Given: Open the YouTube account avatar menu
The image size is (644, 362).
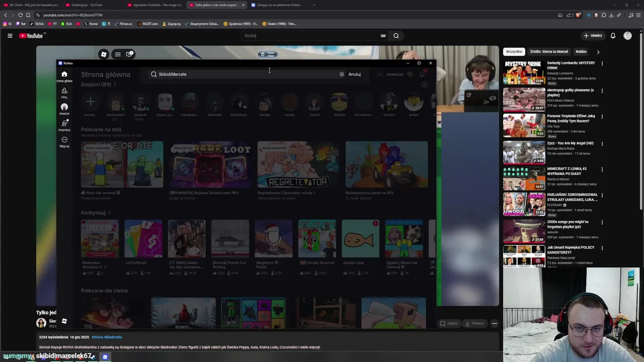Looking at the screenshot, I should pos(627,36).
